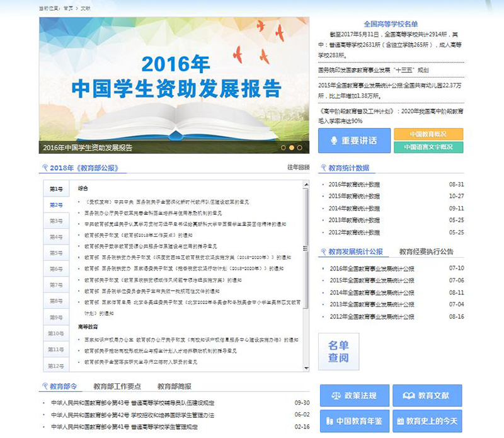Click the microphone icon on 重要讲话

[x=333, y=141]
